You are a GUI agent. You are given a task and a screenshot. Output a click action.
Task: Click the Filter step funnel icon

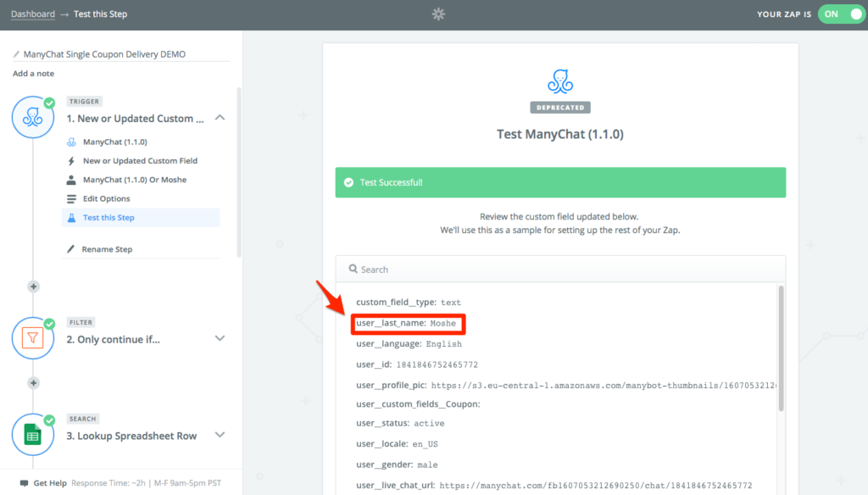[33, 337]
